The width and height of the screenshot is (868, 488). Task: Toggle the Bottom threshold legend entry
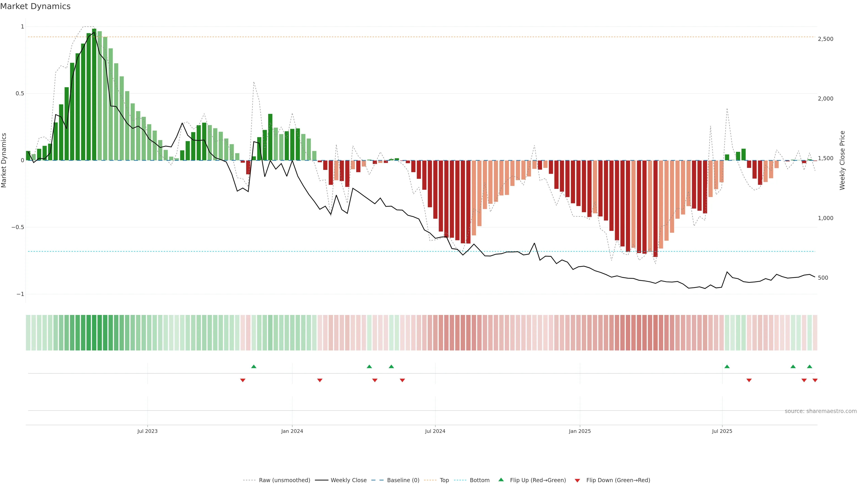[x=479, y=480]
